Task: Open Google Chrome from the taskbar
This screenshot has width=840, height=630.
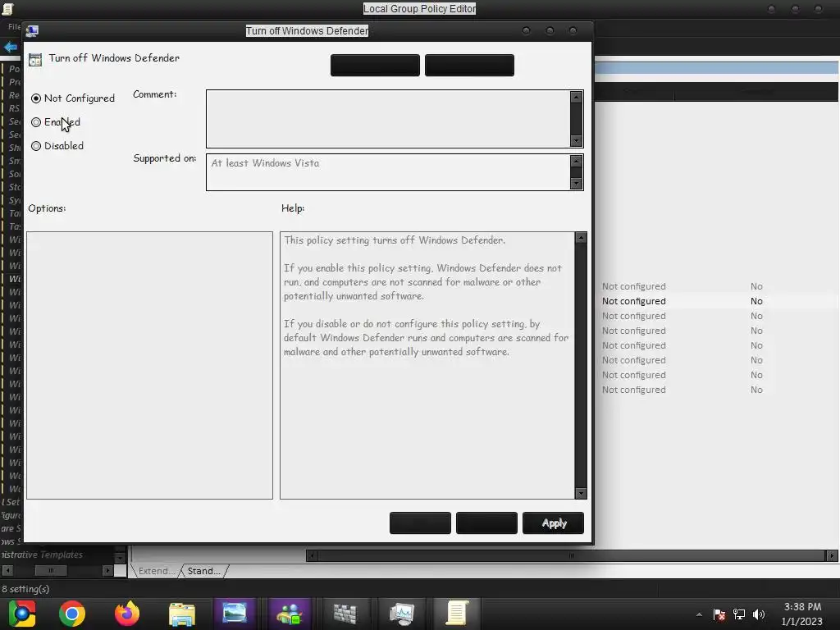Action: point(72,614)
